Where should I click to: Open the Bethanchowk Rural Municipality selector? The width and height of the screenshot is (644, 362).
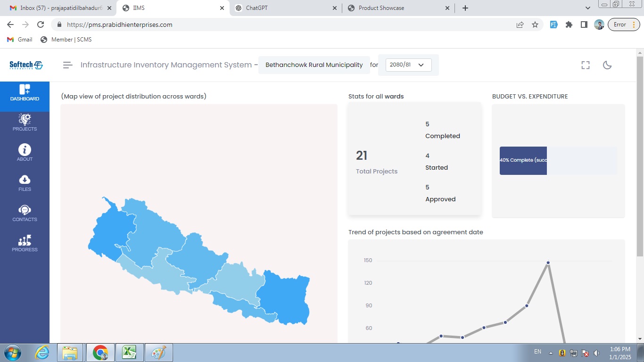(314, 65)
